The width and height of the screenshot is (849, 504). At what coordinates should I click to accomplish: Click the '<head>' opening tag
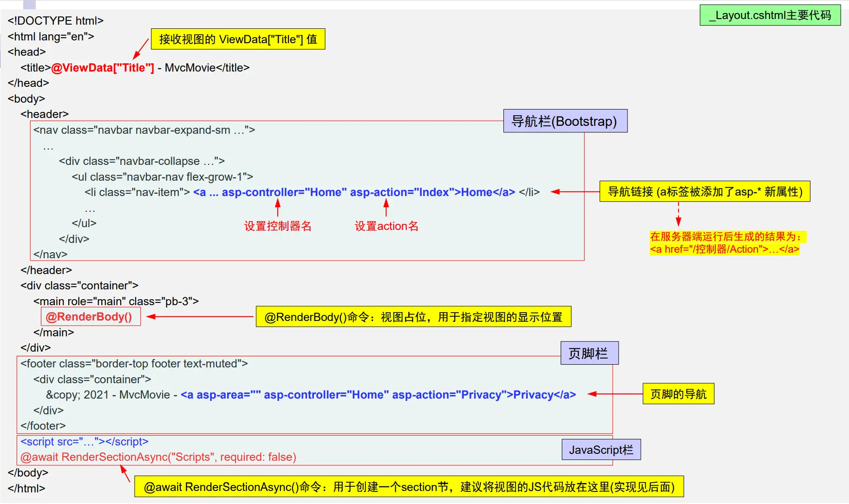[26, 52]
